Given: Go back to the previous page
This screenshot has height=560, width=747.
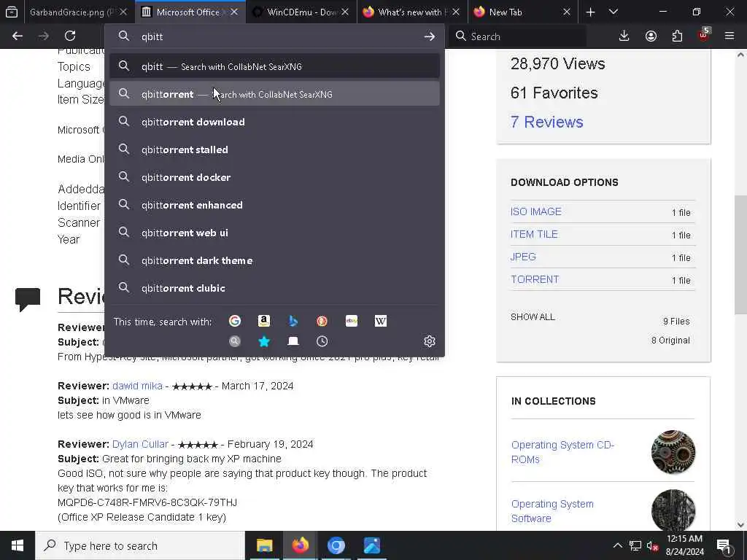Looking at the screenshot, I should (18, 36).
